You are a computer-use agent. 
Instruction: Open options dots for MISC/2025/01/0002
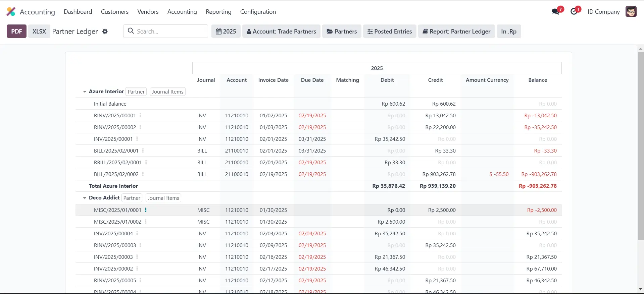pos(146,222)
